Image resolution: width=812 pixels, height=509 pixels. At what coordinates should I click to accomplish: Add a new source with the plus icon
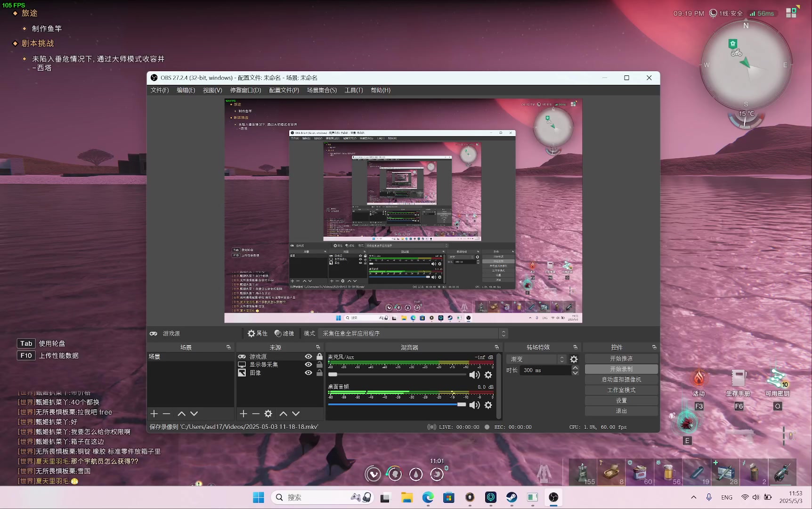click(x=243, y=414)
